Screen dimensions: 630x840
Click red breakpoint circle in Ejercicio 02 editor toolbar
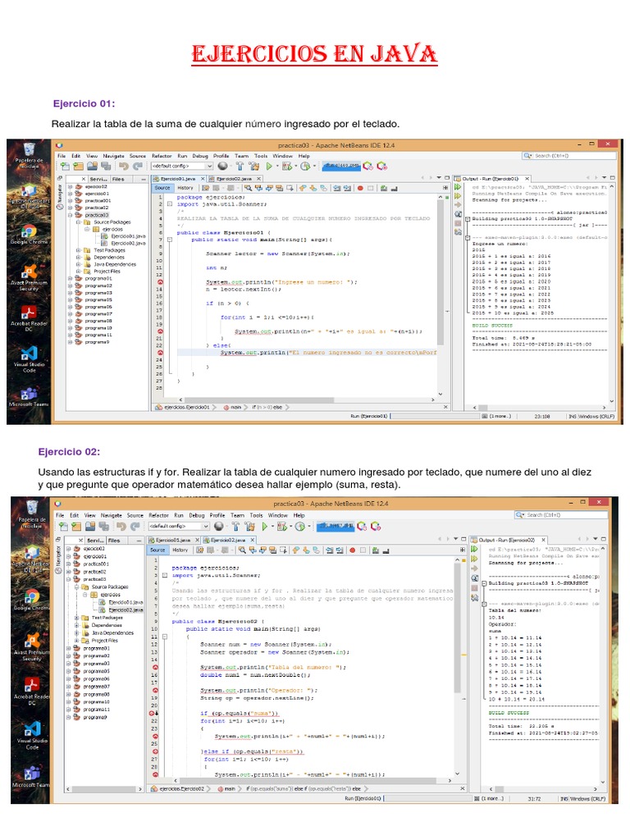353,550
